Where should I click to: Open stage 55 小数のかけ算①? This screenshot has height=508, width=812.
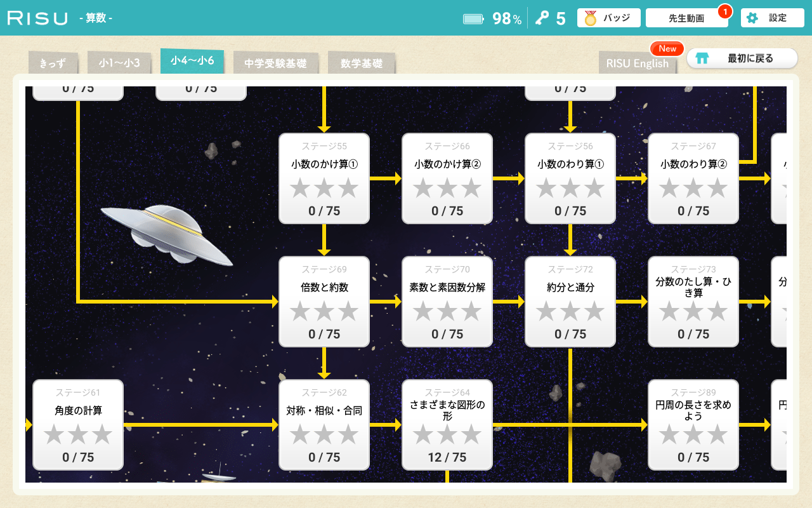pos(324,178)
